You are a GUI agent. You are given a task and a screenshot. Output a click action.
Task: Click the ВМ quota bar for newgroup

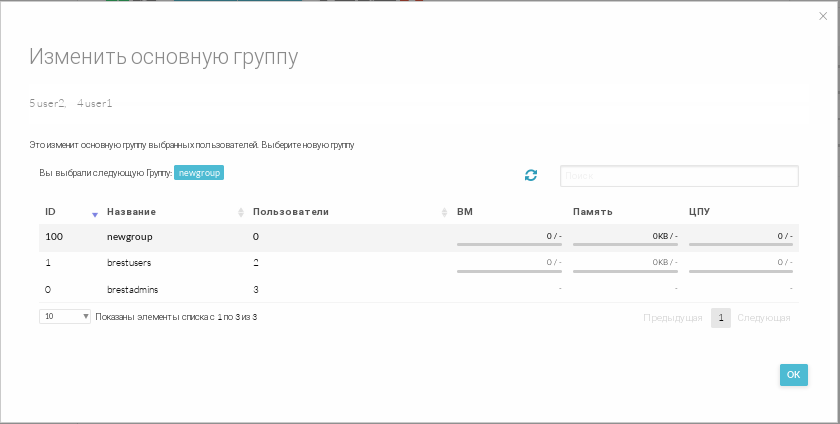(x=508, y=242)
